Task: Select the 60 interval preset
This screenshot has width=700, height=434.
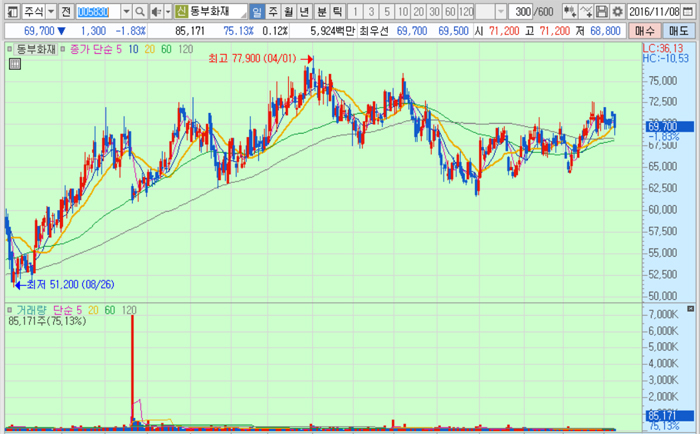Action: tap(450, 11)
